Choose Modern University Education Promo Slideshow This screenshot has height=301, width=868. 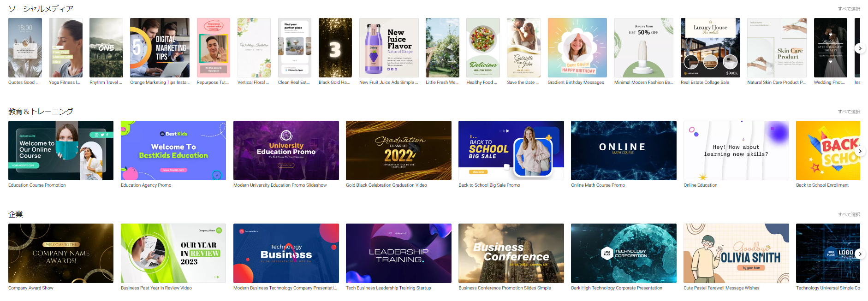(286, 151)
